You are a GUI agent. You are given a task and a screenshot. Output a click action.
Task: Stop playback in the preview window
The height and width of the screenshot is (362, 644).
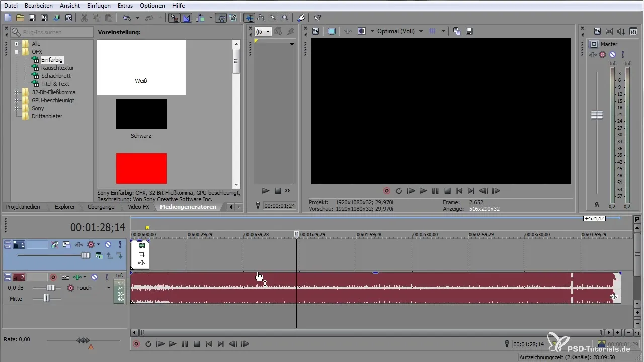tap(447, 191)
